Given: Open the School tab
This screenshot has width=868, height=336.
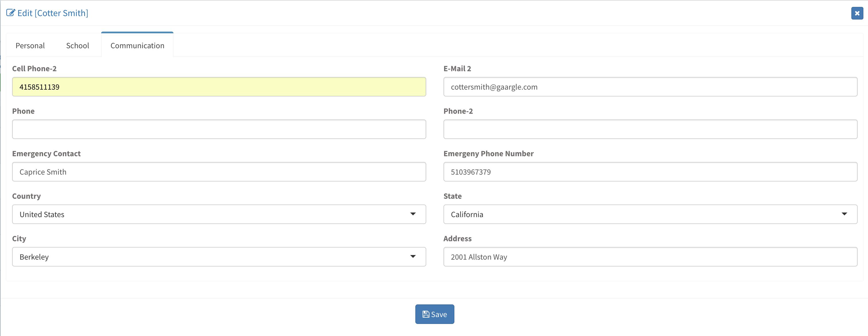Looking at the screenshot, I should (78, 45).
